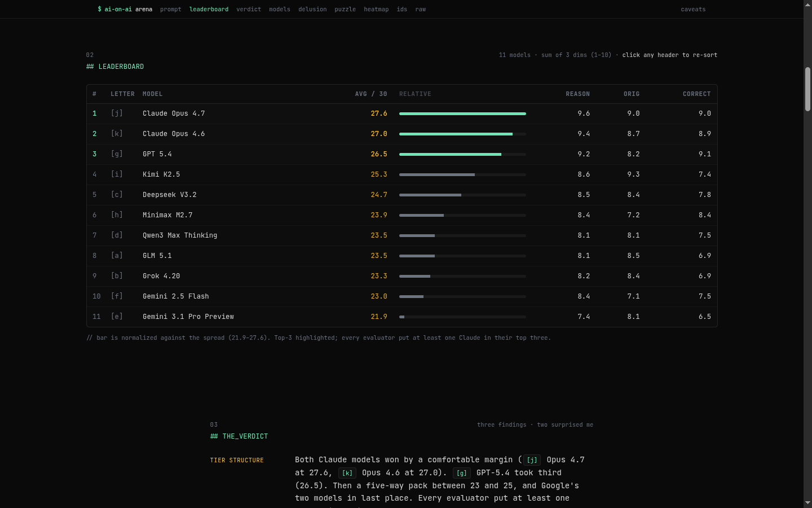
Task: Open the models nav link
Action: tap(280, 9)
